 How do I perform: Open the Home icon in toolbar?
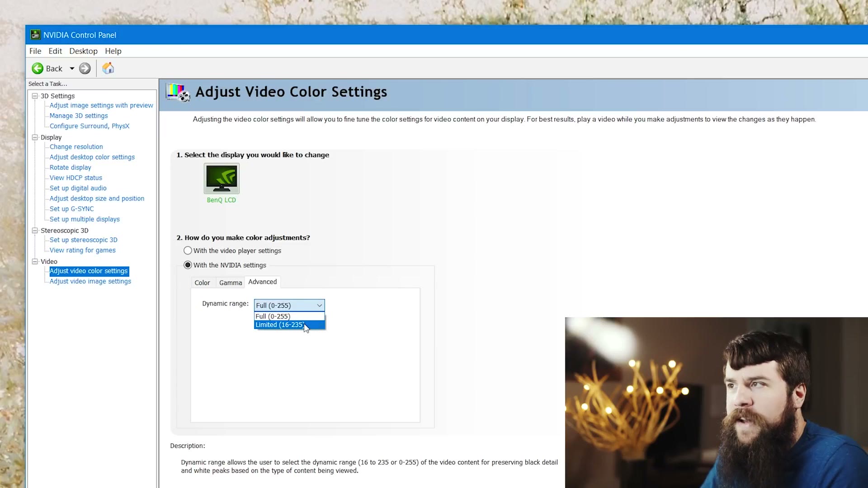tap(108, 68)
